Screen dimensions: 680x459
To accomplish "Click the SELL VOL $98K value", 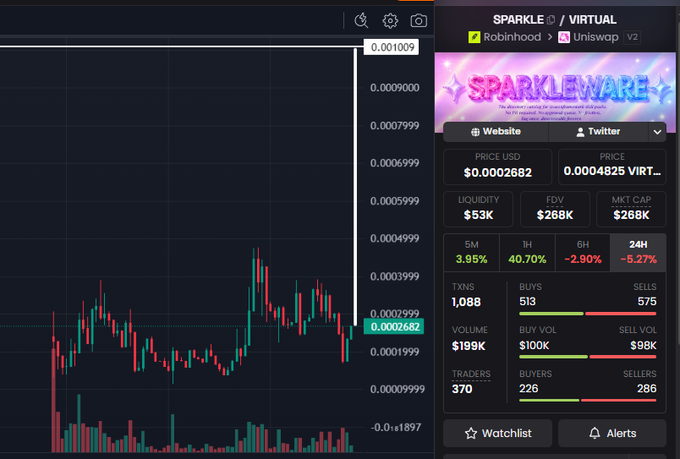I will (x=643, y=345).
